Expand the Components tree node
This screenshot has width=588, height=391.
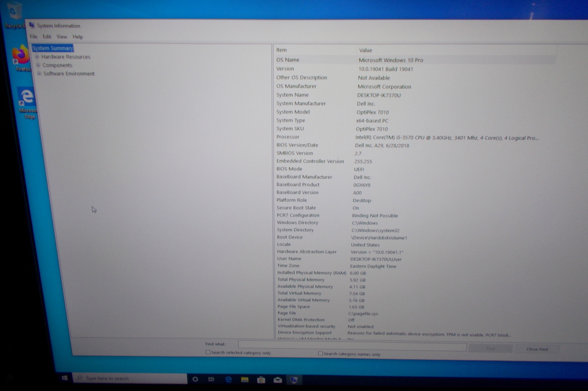coord(38,65)
